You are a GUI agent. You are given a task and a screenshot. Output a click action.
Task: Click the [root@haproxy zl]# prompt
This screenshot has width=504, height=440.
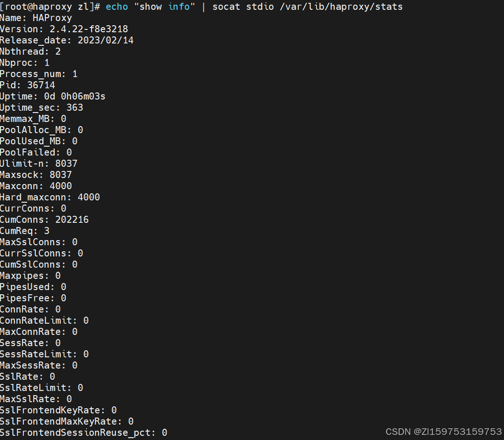[50, 7]
